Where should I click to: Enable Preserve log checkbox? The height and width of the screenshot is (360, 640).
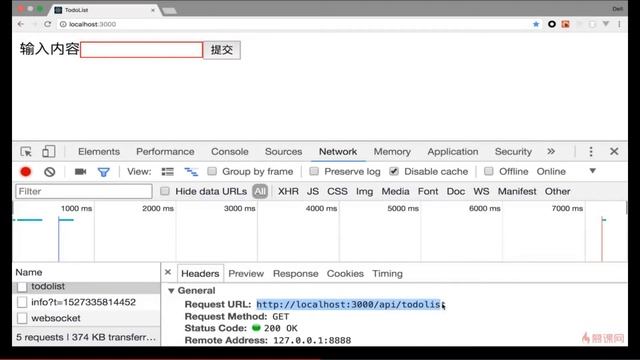(313, 171)
